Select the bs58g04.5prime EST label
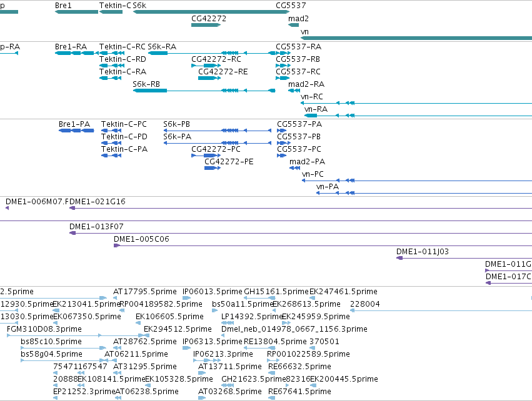The image size is (532, 401). pos(51,354)
